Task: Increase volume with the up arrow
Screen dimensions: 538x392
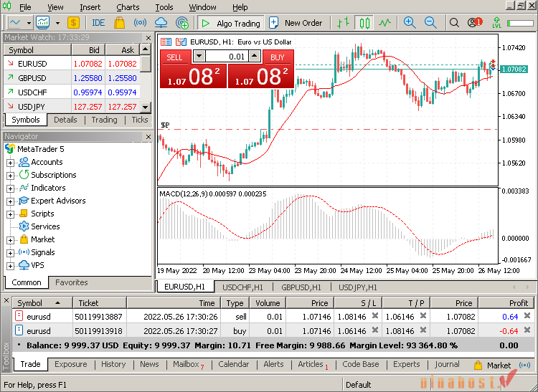Action: point(254,56)
